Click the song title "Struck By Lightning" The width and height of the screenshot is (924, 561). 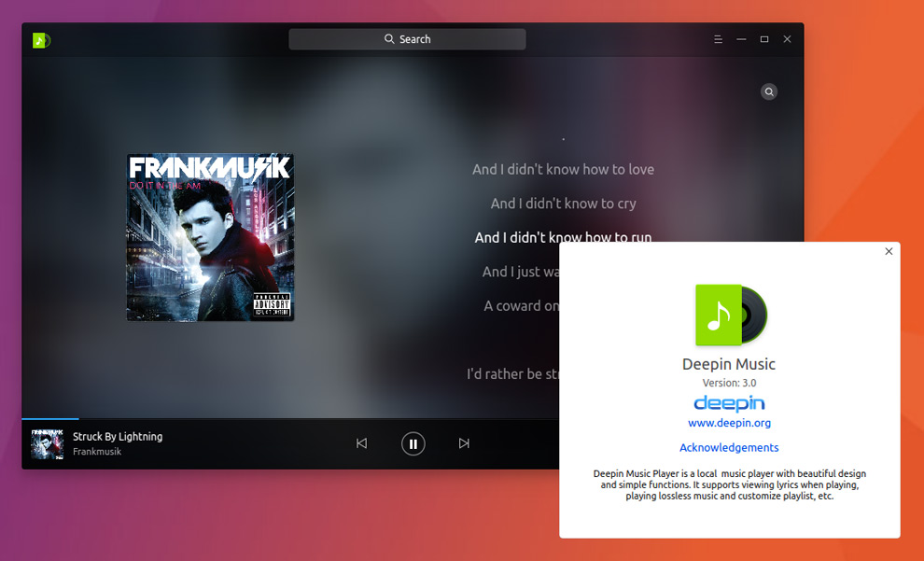click(x=118, y=436)
